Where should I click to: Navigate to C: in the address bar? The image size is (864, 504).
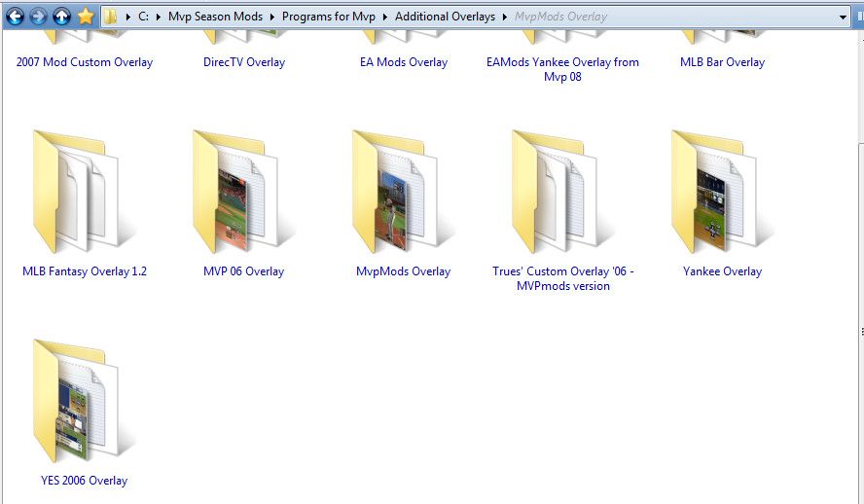tap(143, 17)
